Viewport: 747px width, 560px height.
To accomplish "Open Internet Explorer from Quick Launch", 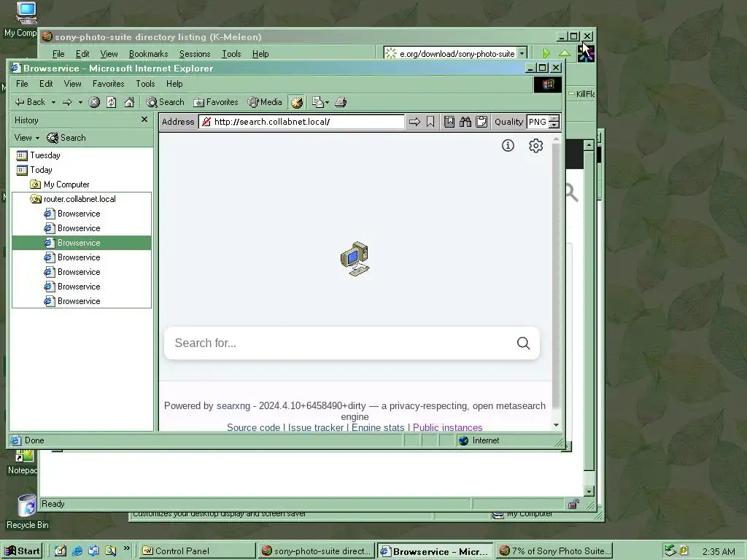I will coord(77,551).
